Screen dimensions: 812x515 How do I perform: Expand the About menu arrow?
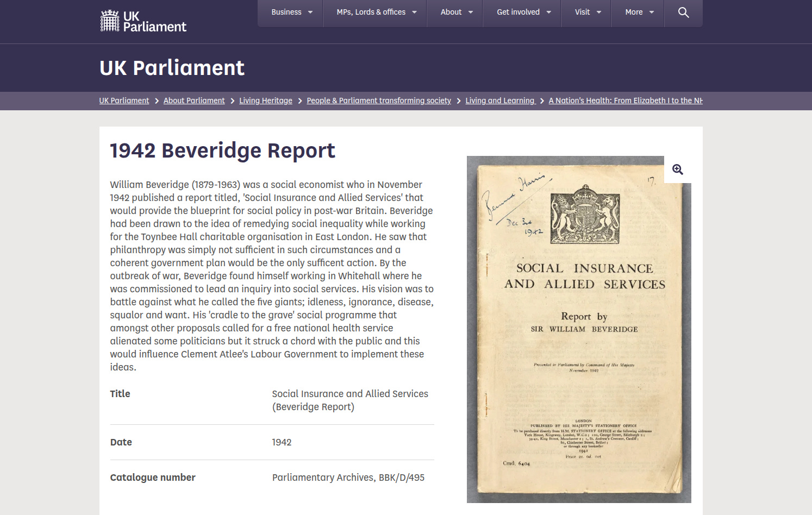click(x=471, y=12)
